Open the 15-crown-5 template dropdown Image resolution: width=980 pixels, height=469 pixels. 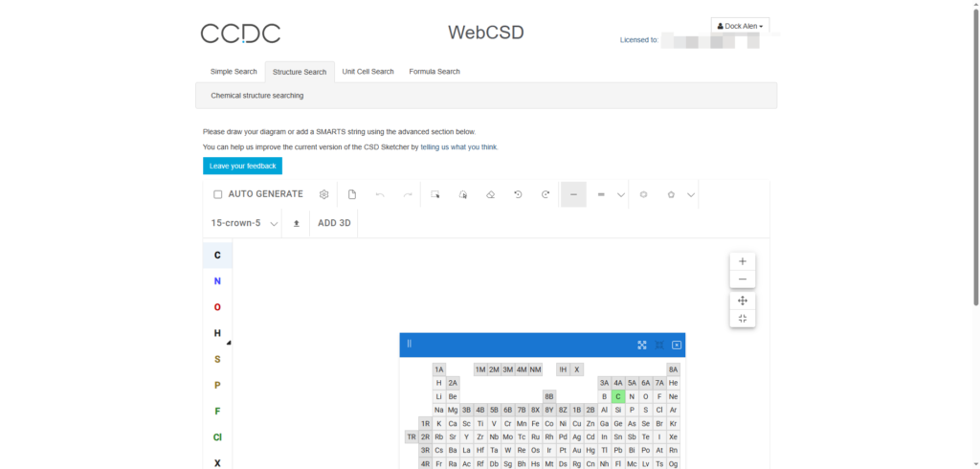click(274, 224)
